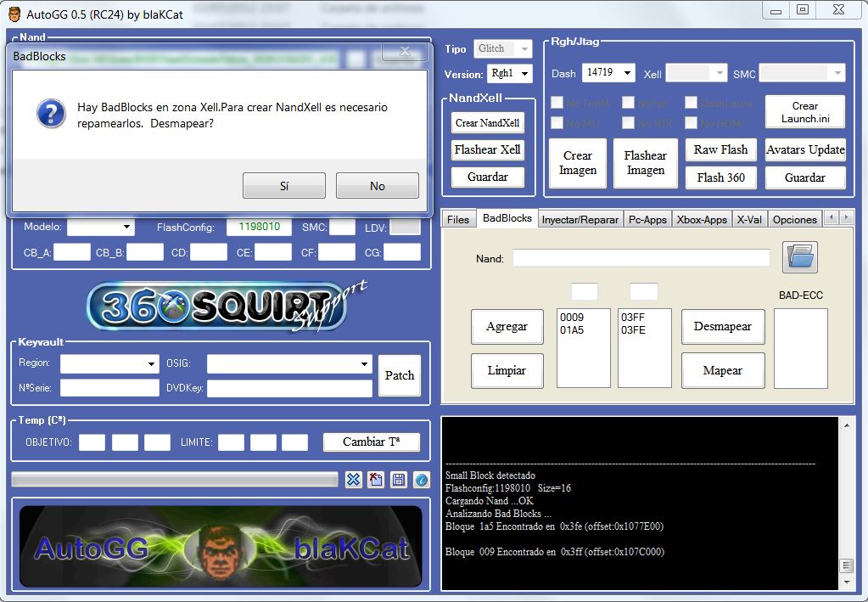Image resolution: width=868 pixels, height=602 pixels.
Task: Open the Opciones tab
Action: (794, 219)
